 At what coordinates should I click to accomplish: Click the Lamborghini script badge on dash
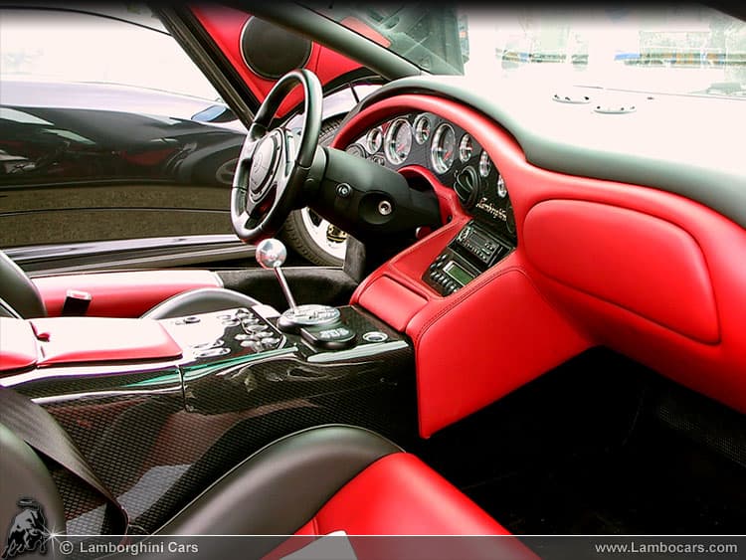point(490,209)
